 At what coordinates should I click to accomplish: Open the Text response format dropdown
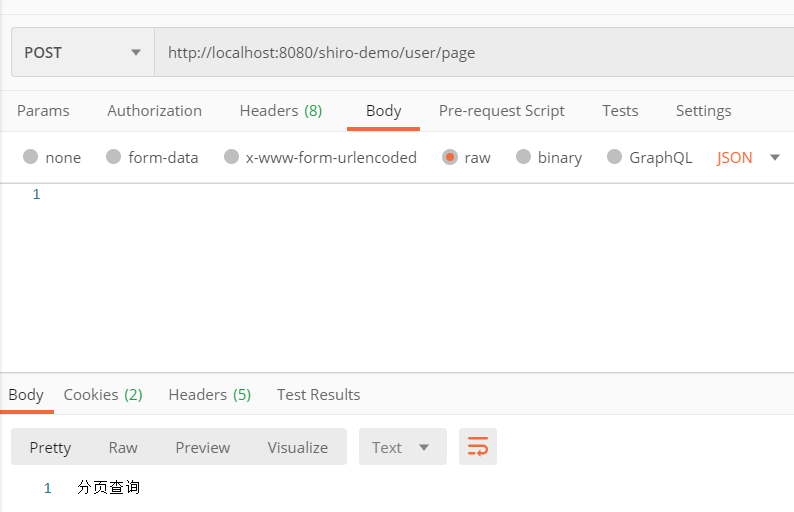pyautogui.click(x=401, y=447)
